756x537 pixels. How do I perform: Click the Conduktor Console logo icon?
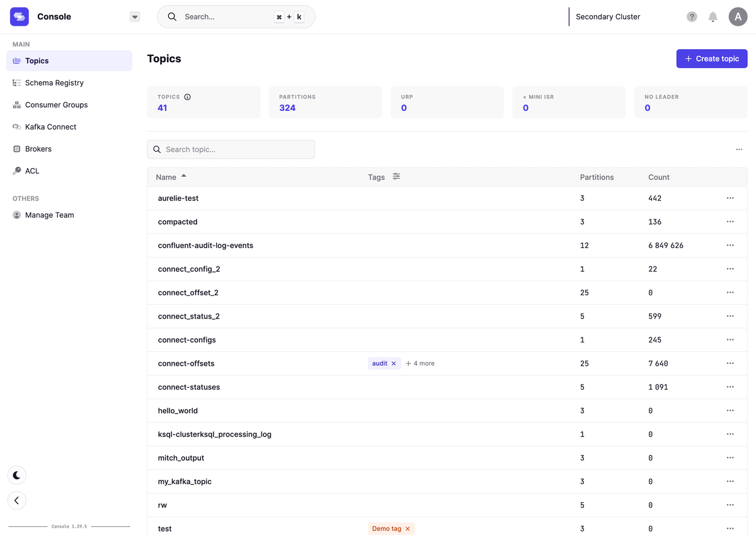pyautogui.click(x=20, y=17)
